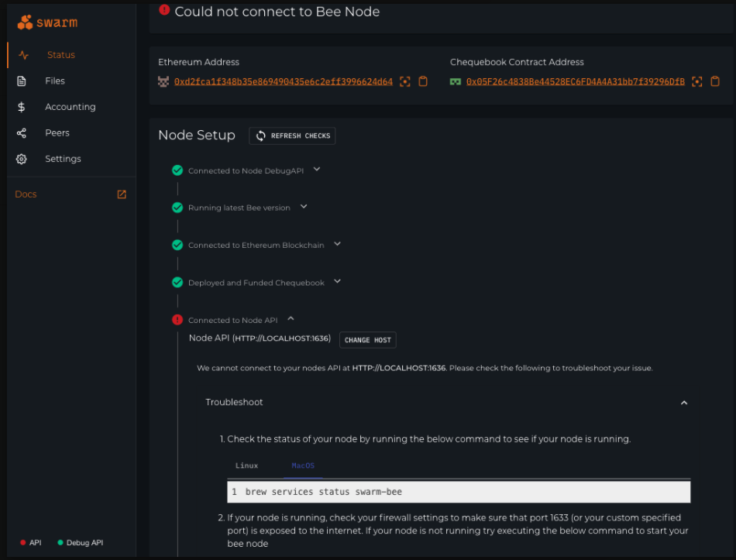This screenshot has width=736, height=560.
Task: Show QR code for Ethereum address
Action: pyautogui.click(x=404, y=81)
